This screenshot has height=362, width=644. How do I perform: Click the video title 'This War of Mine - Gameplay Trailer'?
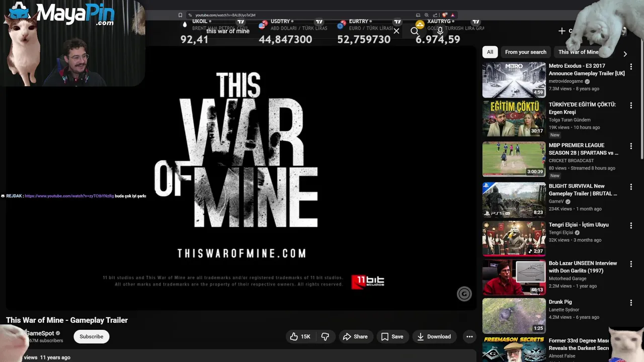(67, 320)
